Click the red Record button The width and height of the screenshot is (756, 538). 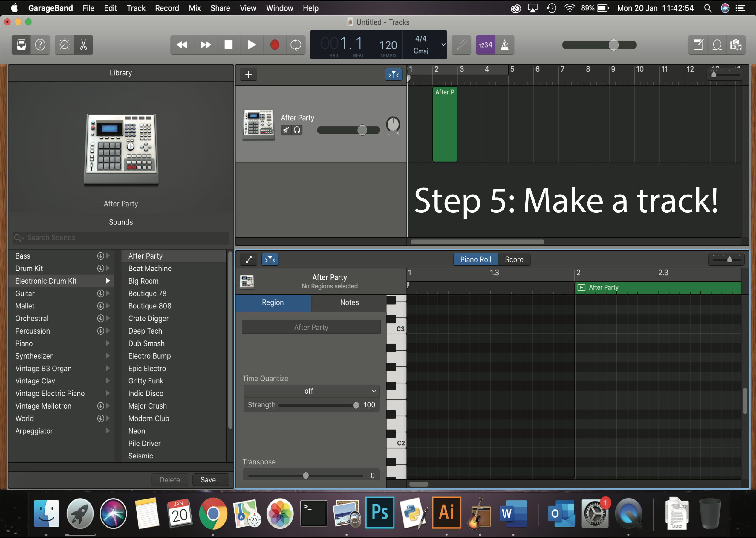[x=275, y=45]
